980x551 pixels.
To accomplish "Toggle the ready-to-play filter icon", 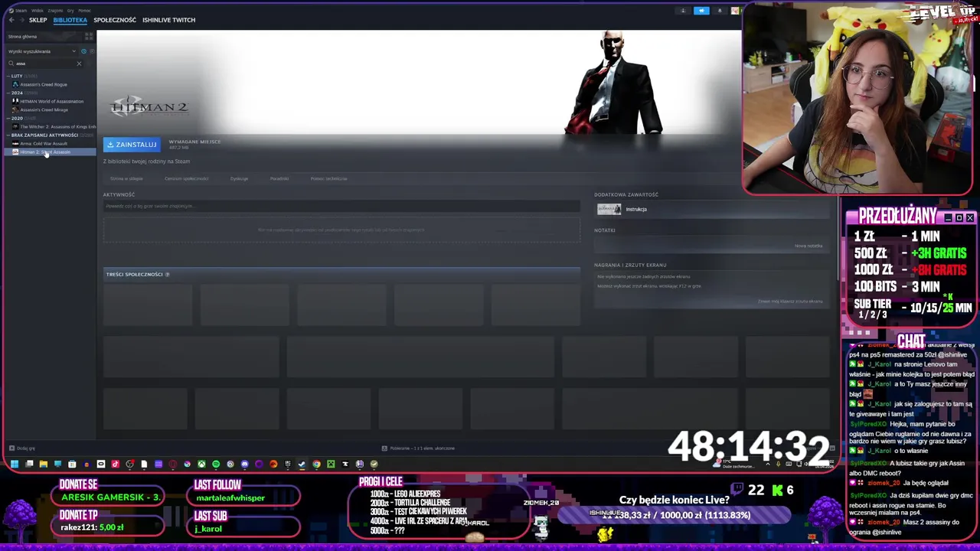I will tap(92, 51).
